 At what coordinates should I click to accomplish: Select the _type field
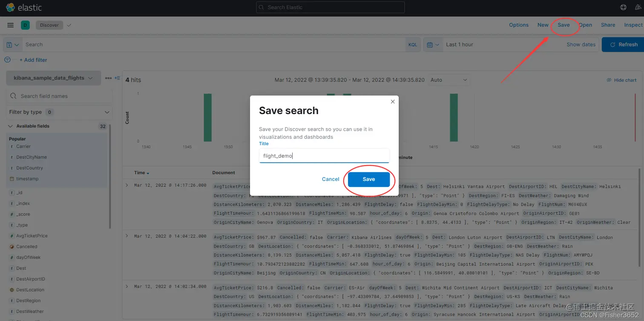(22, 225)
